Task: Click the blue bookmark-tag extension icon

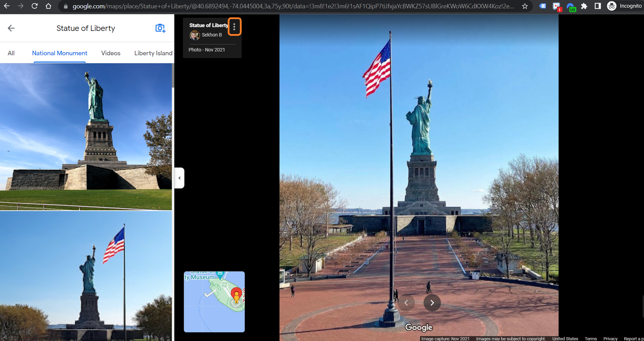Action: 542,6
